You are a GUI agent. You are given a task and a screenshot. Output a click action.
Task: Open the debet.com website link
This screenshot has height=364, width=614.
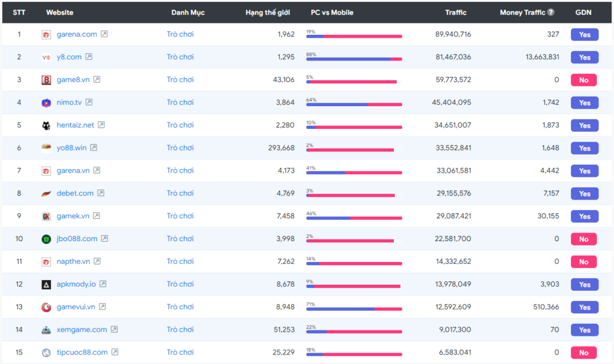coord(75,193)
